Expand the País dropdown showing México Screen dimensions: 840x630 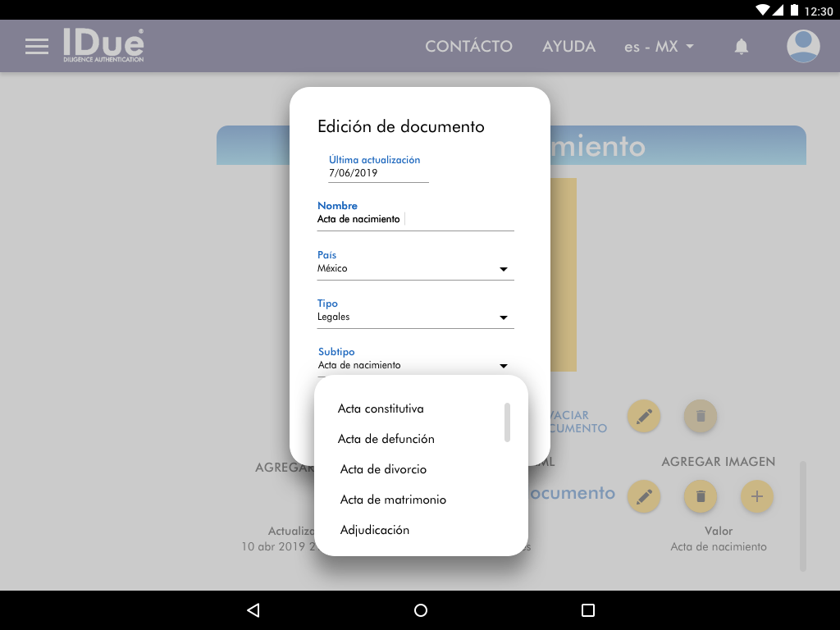click(415, 269)
